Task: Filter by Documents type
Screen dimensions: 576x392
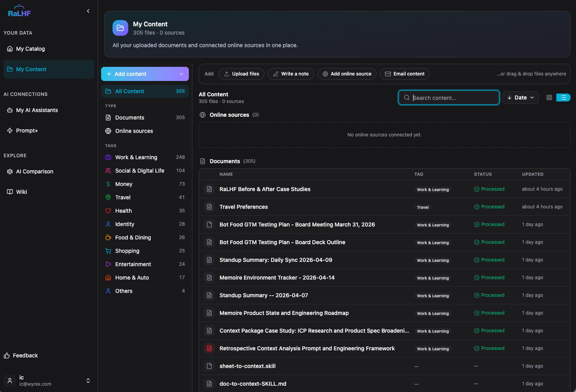Action: (x=145, y=118)
